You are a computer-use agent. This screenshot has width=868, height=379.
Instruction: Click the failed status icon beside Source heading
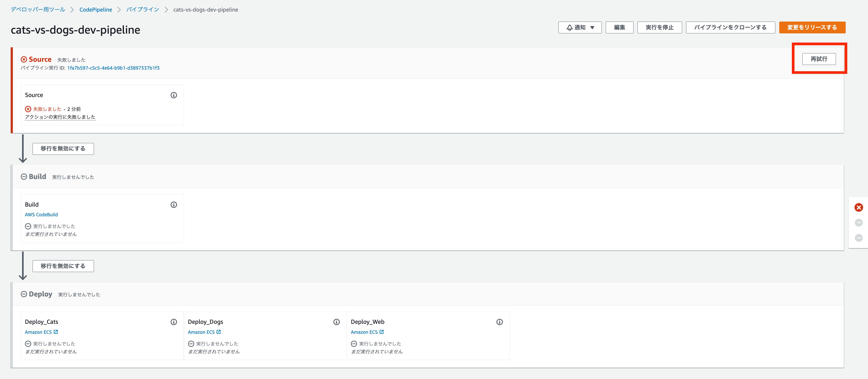pyautogui.click(x=24, y=59)
